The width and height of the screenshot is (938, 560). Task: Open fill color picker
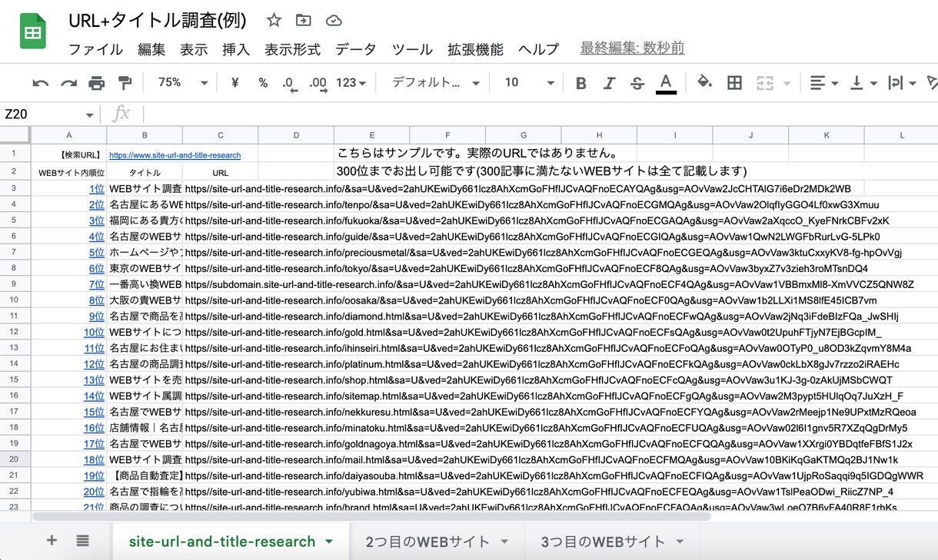(704, 83)
